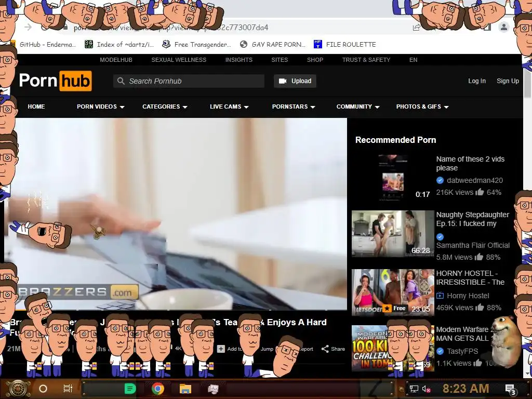Click the magnifier icon in the search box
The image size is (532, 399).
click(121, 81)
